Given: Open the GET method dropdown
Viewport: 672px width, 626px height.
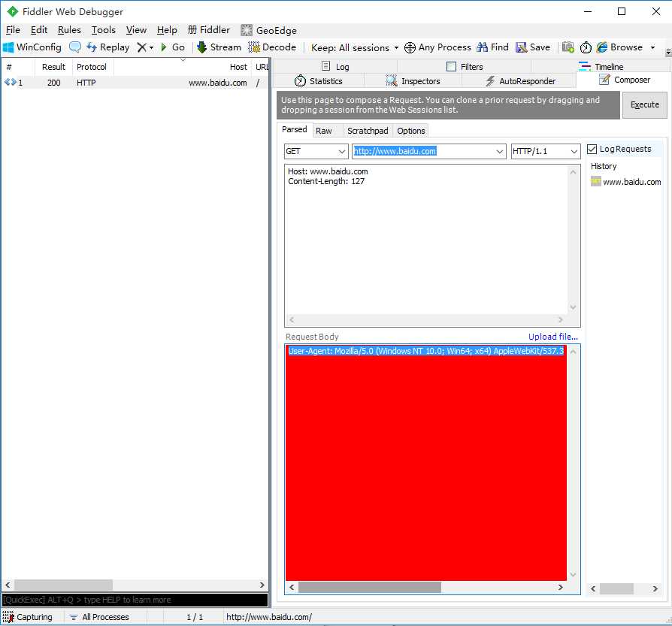Looking at the screenshot, I should click(x=316, y=151).
